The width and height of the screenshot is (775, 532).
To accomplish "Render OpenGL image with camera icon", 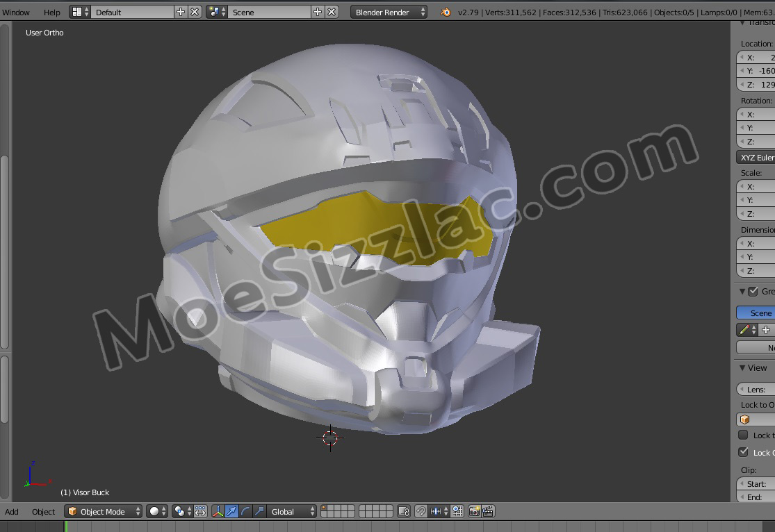I will coord(474,512).
